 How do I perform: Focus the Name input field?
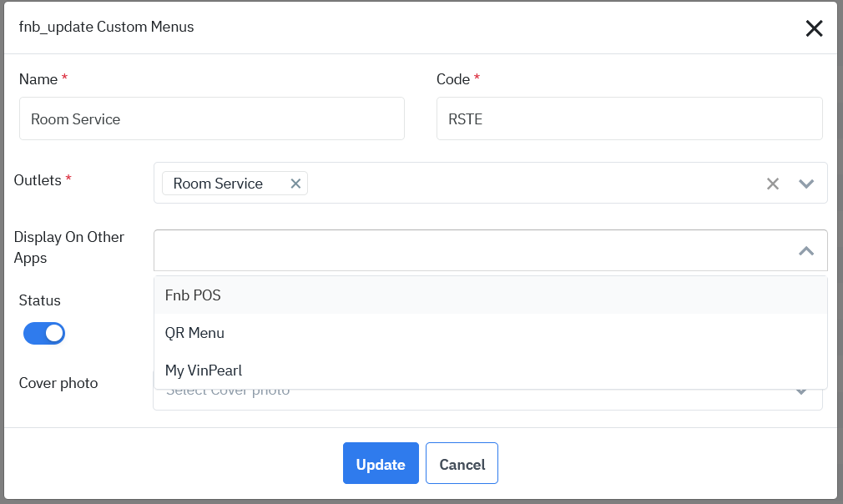(211, 118)
